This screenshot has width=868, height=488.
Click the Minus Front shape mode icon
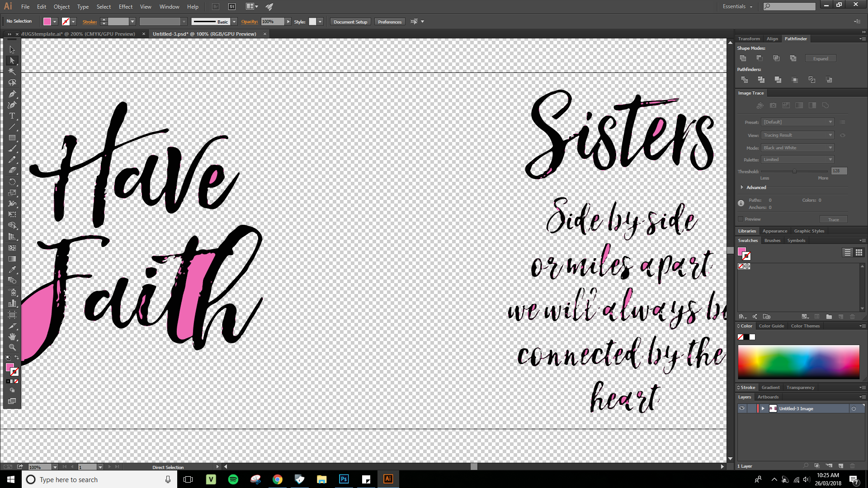pos(759,58)
